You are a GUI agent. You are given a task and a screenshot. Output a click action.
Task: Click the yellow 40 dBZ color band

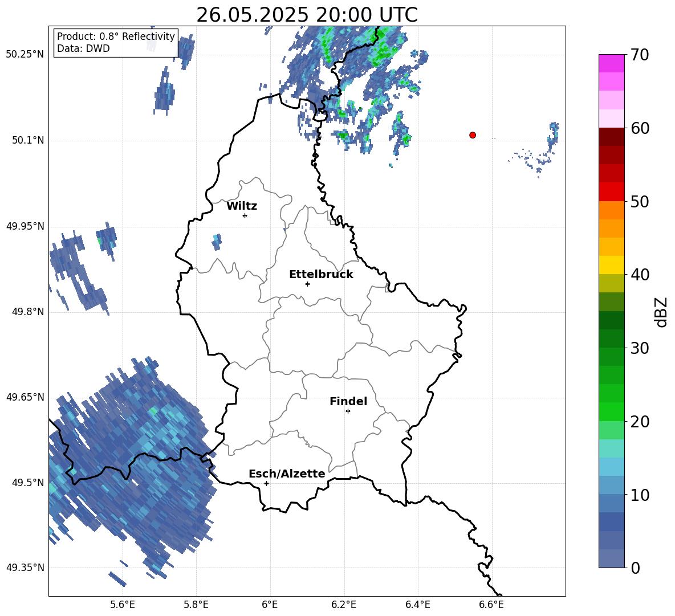[611, 264]
